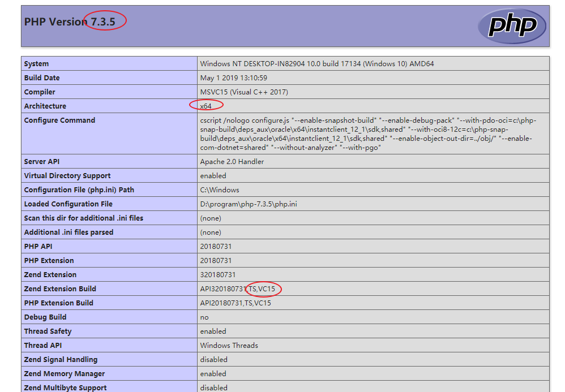Click 'API20180731,TS,VC15' value
Screen dimensions: 565x392
(236, 303)
